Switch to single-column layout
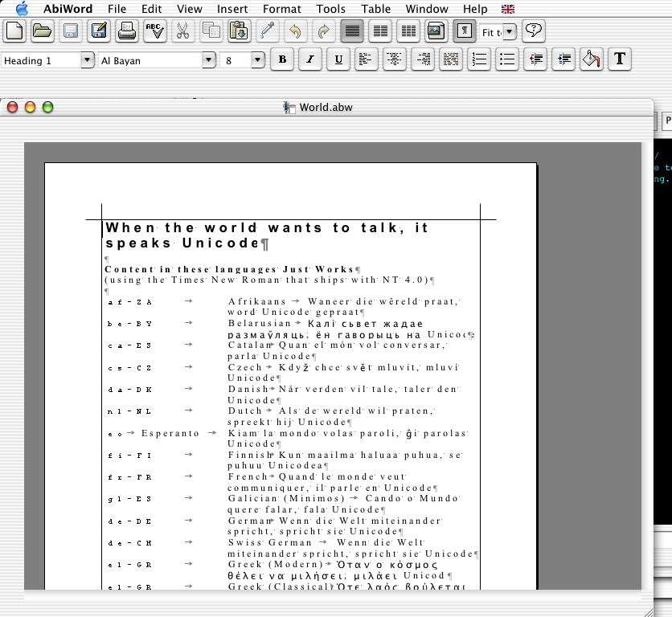Viewport: 672px width, 617px height. (352, 31)
